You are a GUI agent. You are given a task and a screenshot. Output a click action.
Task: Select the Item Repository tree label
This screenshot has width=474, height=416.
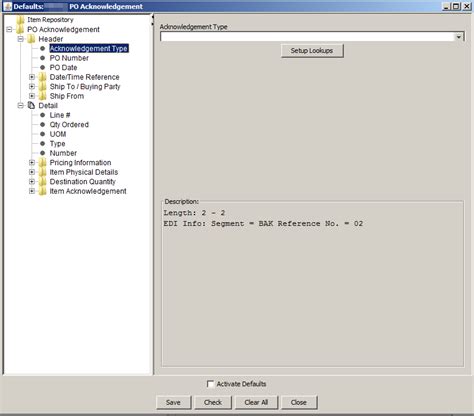tap(50, 20)
